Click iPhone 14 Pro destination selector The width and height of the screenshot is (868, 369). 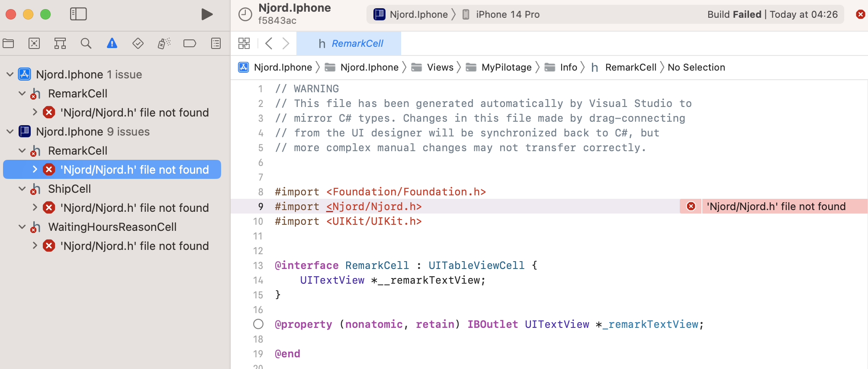(507, 14)
